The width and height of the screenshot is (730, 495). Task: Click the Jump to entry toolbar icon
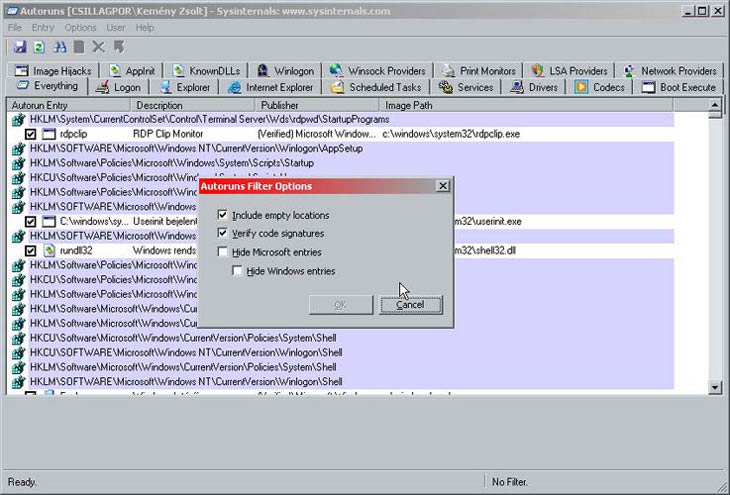(x=118, y=47)
